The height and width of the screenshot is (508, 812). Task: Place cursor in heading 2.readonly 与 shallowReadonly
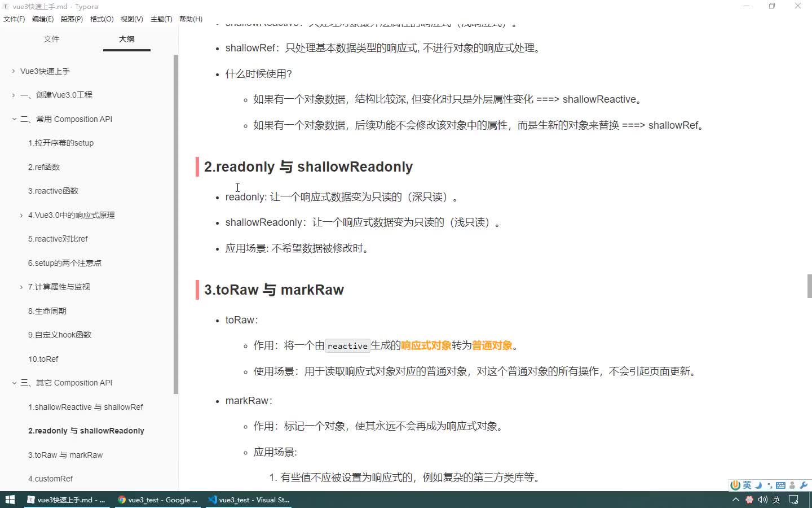pos(308,167)
